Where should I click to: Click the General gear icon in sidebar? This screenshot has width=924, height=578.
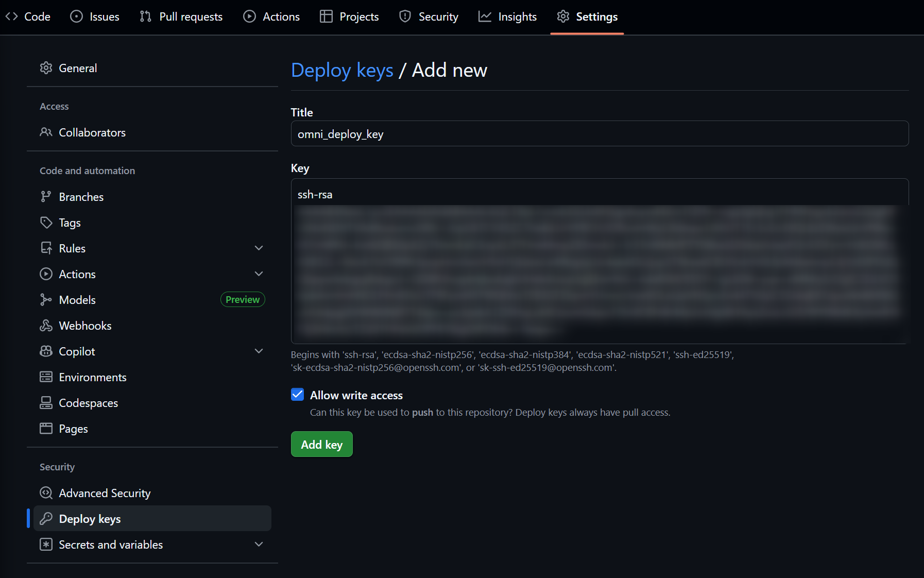coord(46,68)
